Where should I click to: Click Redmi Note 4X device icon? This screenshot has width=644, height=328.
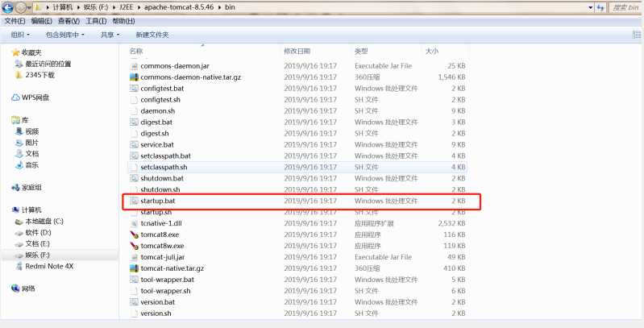click(19, 266)
